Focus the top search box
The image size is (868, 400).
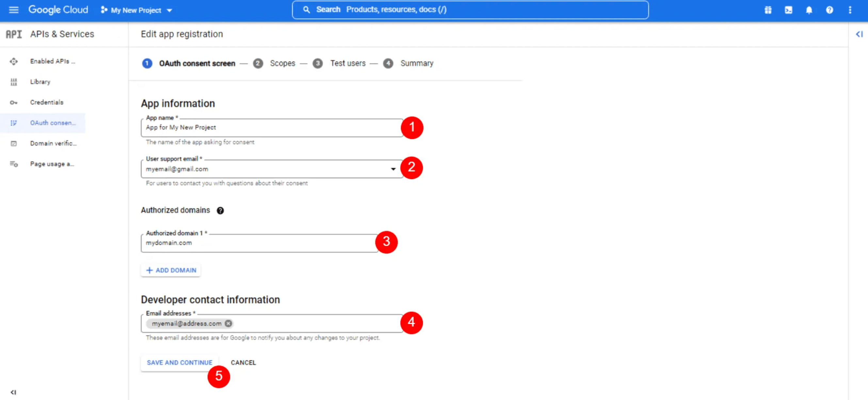click(x=470, y=10)
